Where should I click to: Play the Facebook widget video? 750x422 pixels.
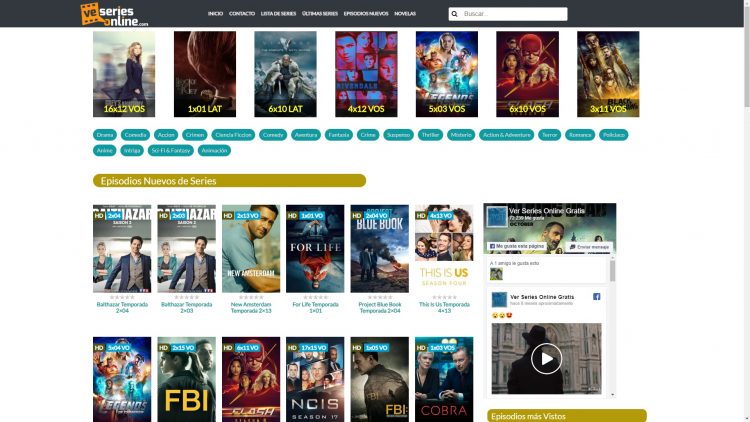point(546,358)
